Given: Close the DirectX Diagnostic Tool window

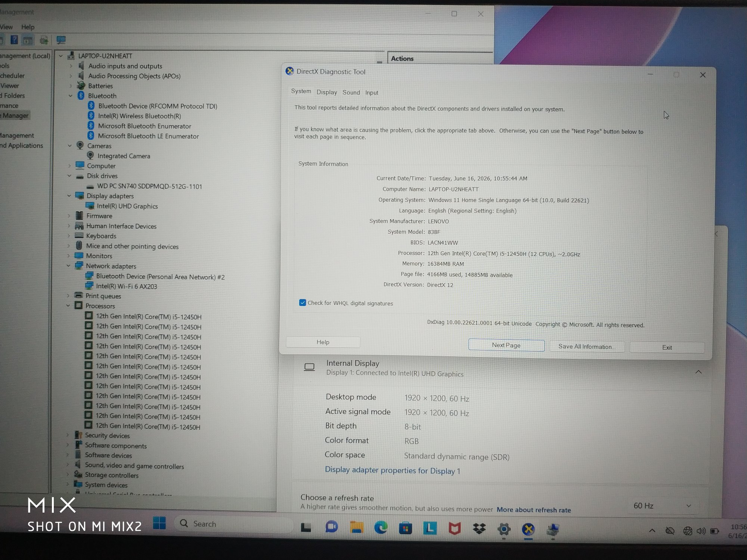Looking at the screenshot, I should click(x=703, y=75).
